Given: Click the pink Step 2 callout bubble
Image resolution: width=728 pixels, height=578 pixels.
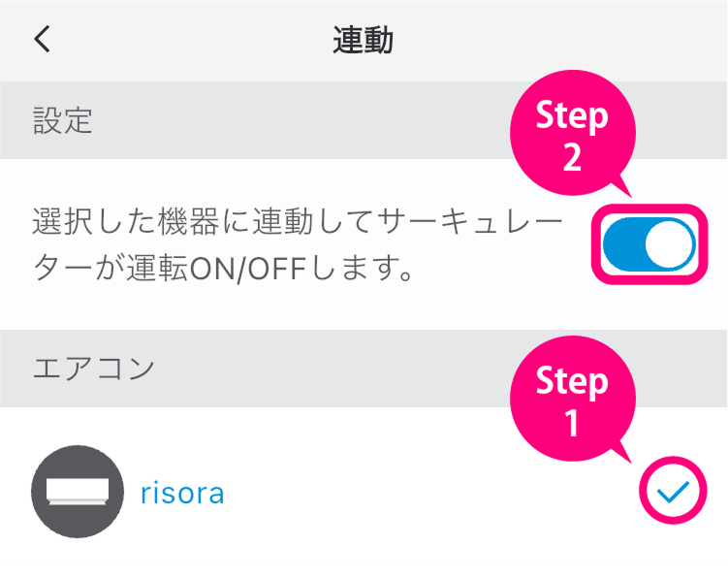Looking at the screenshot, I should [x=572, y=138].
